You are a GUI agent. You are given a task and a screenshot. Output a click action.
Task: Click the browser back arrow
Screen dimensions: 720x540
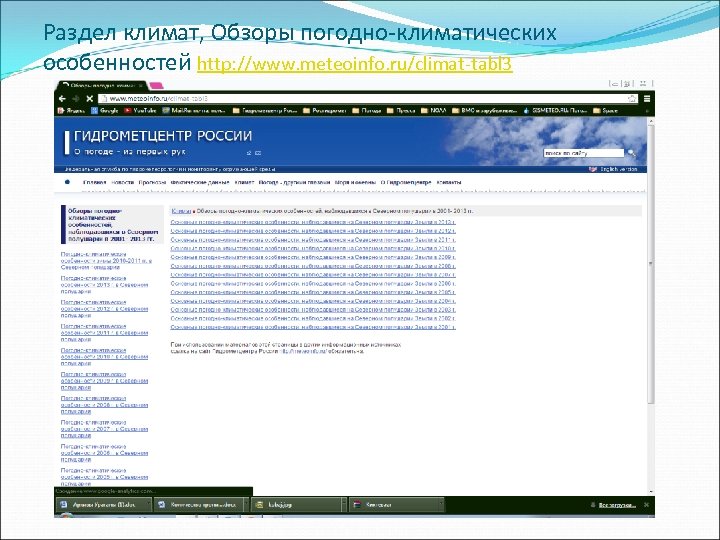(62, 99)
